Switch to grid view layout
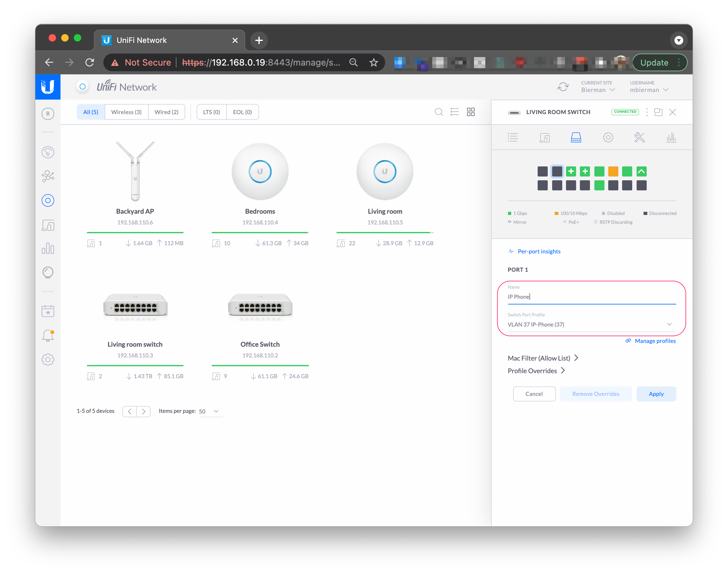Viewport: 728px width, 573px height. (x=471, y=112)
